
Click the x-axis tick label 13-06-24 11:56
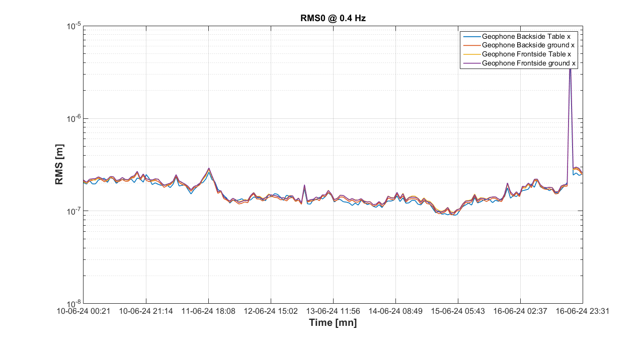click(x=333, y=311)
